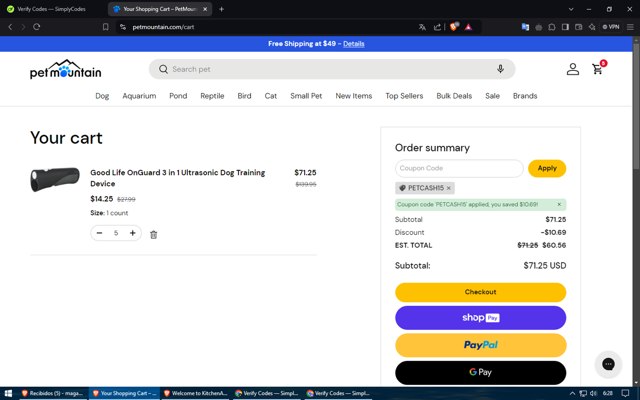Screen dimensions: 640x400
Task: Go to New Items page
Action: tap(354, 96)
